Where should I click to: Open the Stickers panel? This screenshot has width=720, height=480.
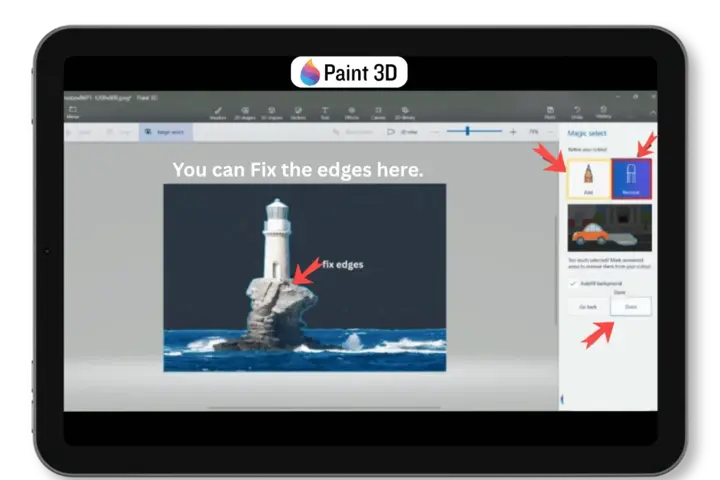298,112
